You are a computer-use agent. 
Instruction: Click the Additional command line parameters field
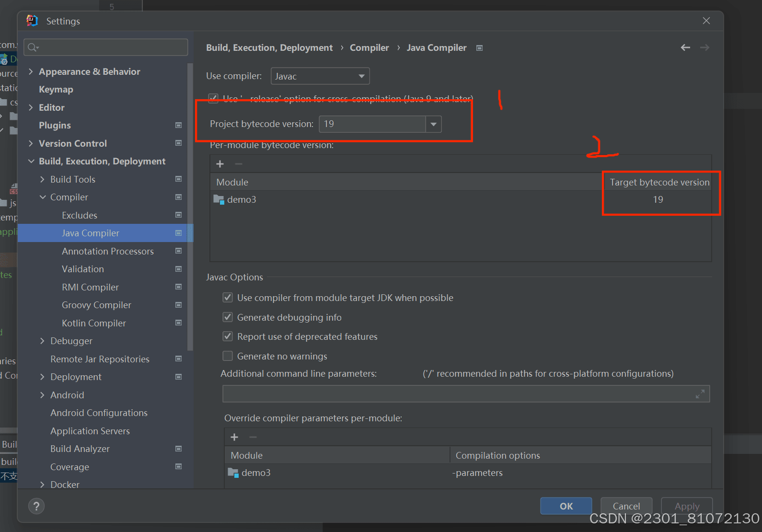(466, 394)
